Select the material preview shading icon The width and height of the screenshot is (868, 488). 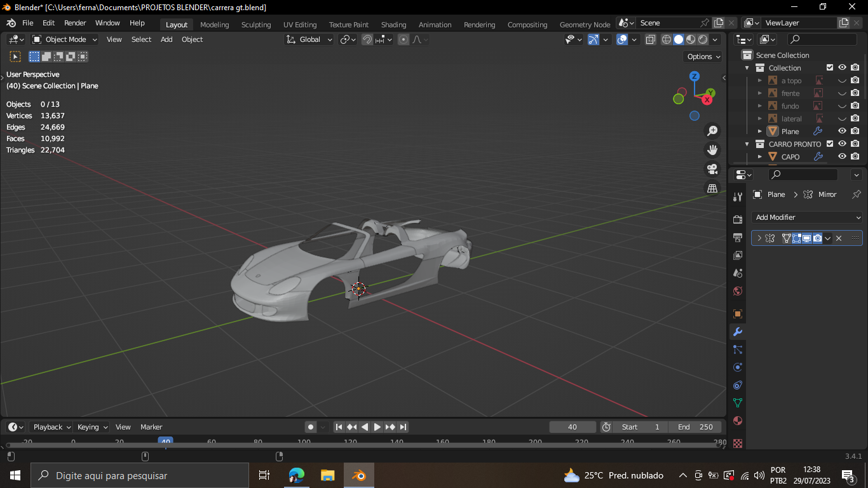[691, 39]
